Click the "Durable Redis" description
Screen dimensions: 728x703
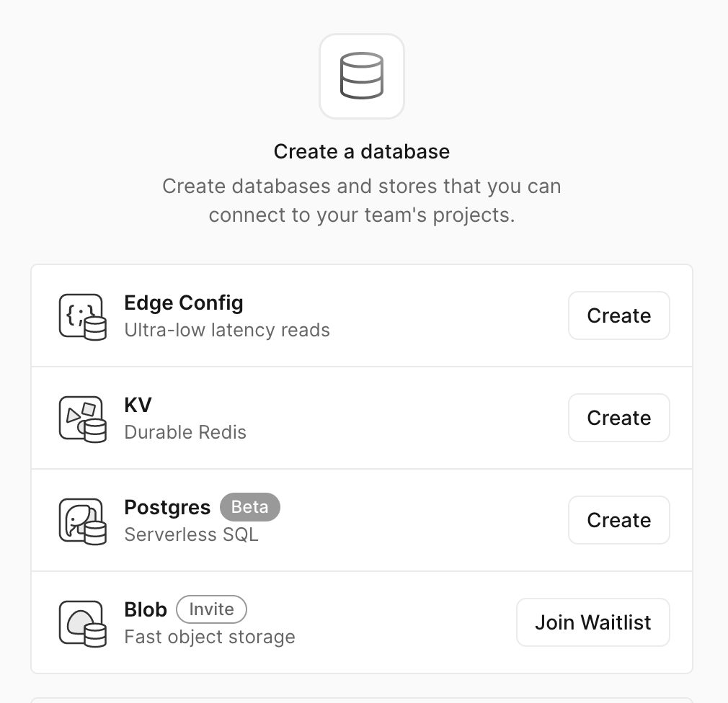click(x=185, y=432)
